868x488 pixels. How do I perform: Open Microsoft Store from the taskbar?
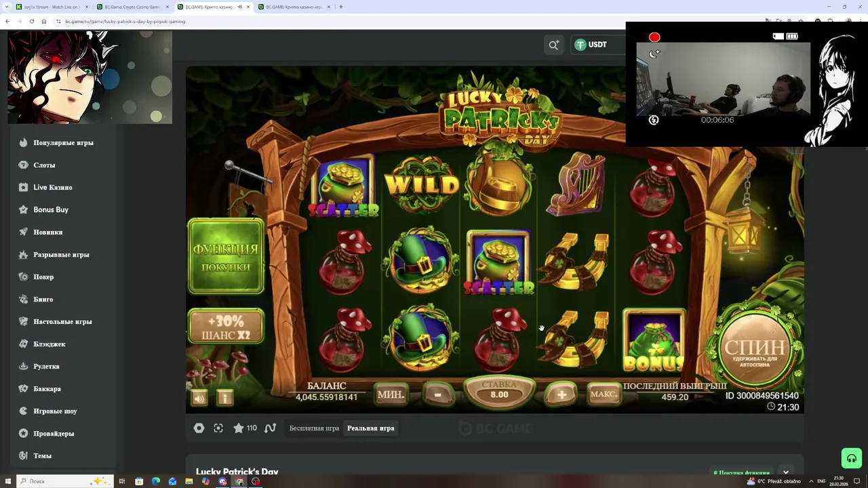139,481
